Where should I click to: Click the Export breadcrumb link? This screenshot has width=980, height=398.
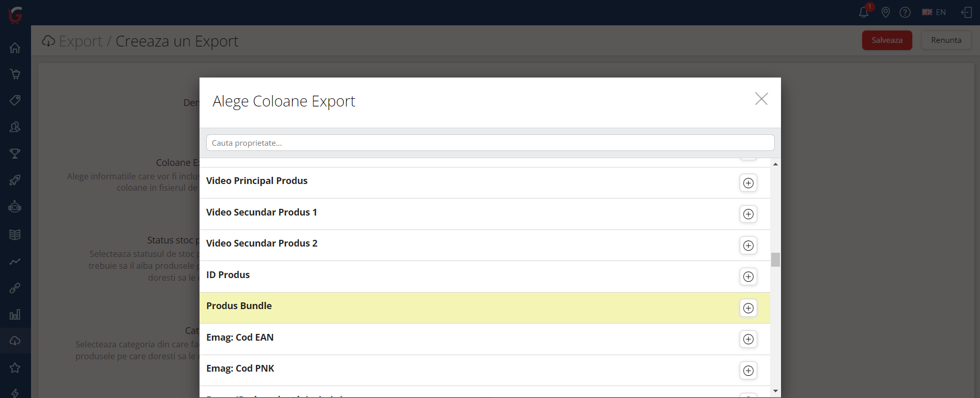click(81, 41)
